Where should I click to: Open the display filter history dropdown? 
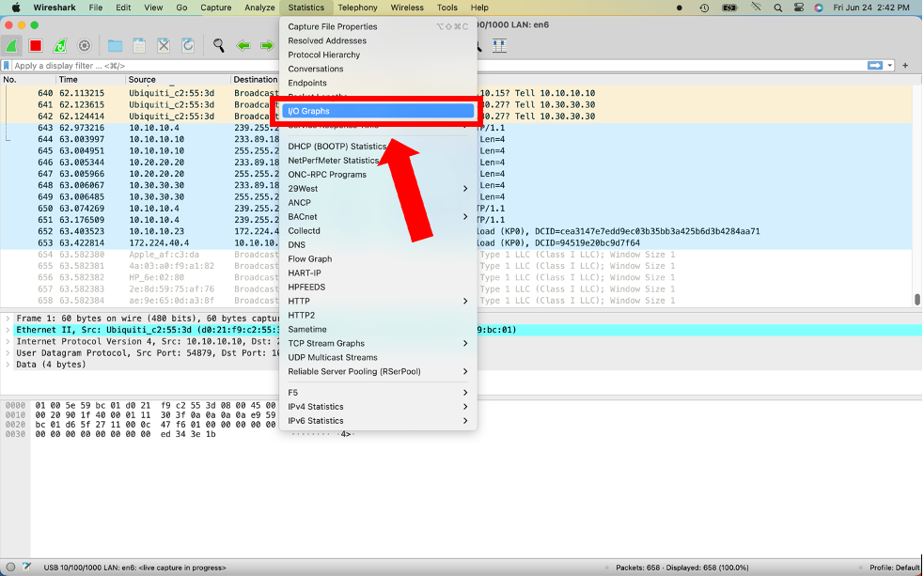coord(890,66)
